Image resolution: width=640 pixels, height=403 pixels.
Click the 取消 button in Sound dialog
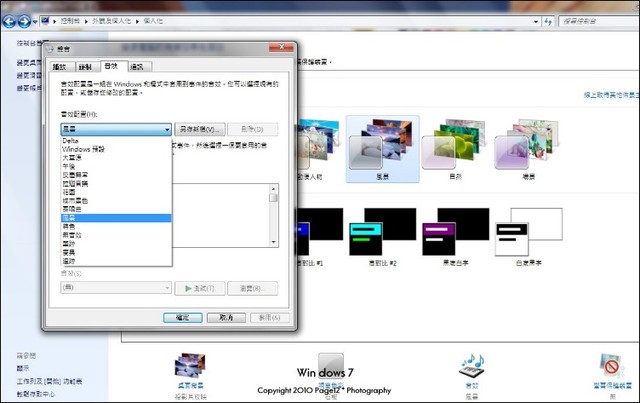tap(226, 318)
